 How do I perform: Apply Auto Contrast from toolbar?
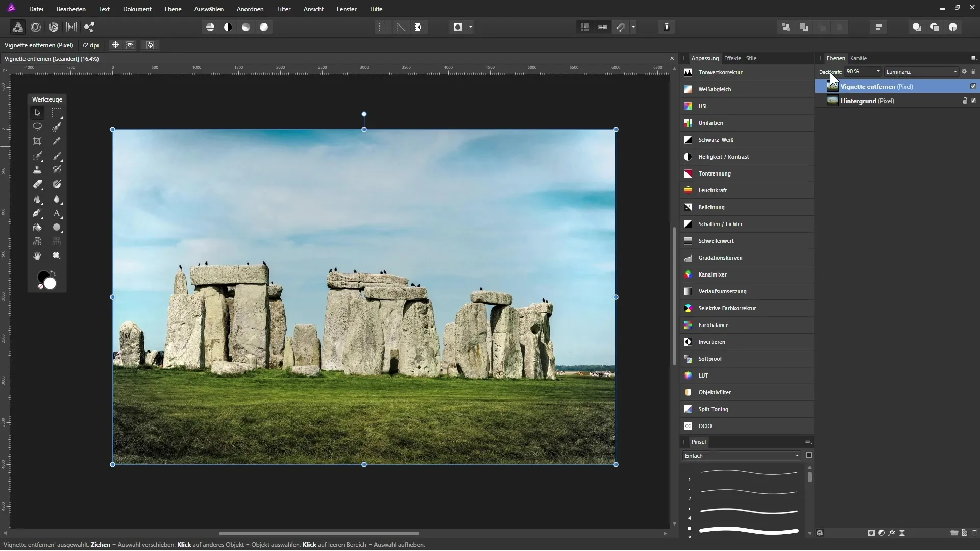pos(228,27)
